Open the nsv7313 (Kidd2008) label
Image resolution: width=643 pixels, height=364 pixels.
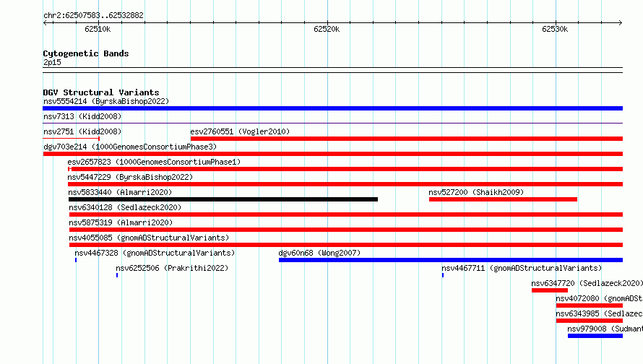coord(82,116)
